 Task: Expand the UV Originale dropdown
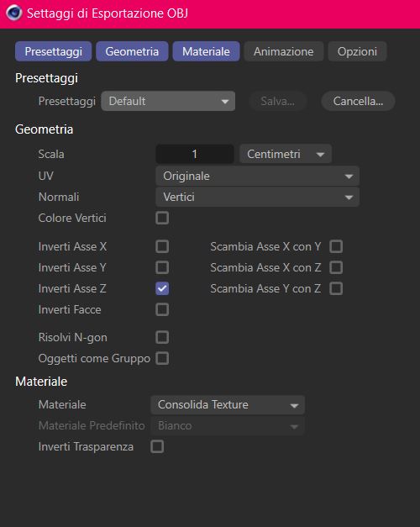(257, 176)
